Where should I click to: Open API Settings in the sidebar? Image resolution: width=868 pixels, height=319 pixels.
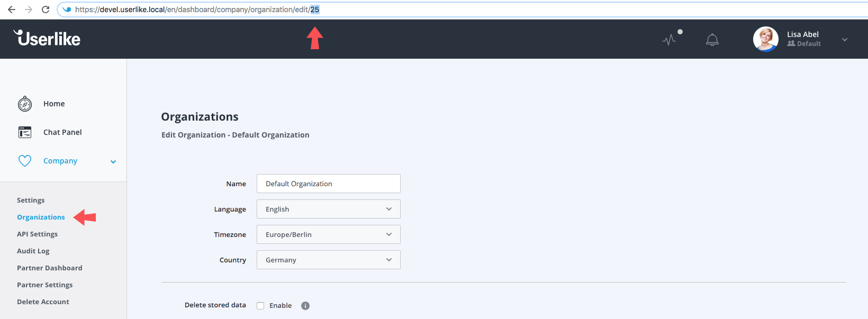tap(37, 234)
